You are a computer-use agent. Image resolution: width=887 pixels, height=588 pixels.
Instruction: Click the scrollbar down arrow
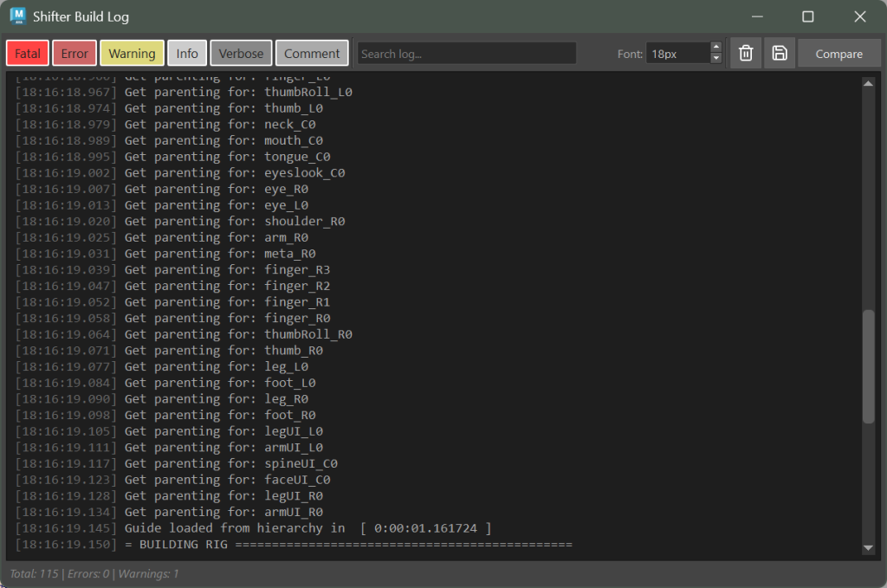click(x=868, y=548)
